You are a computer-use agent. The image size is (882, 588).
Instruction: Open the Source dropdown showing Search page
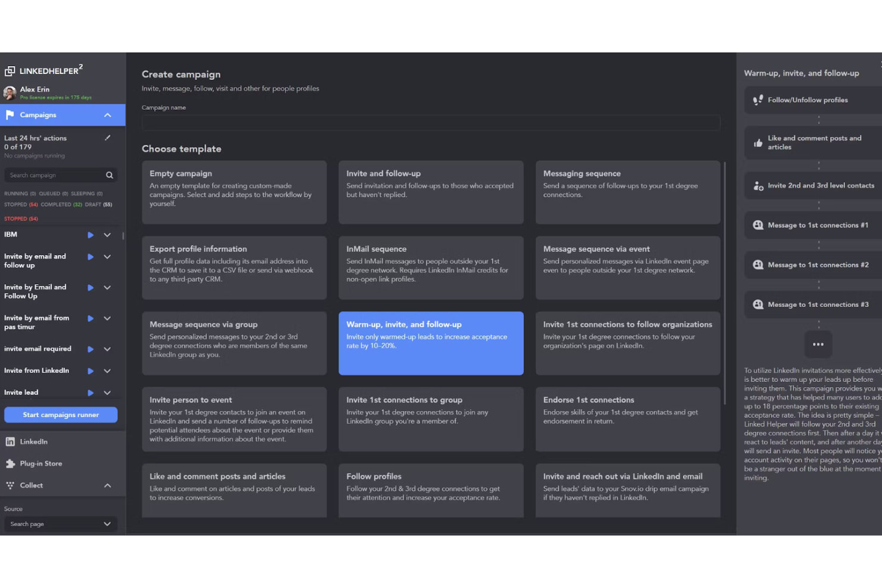[x=61, y=524]
